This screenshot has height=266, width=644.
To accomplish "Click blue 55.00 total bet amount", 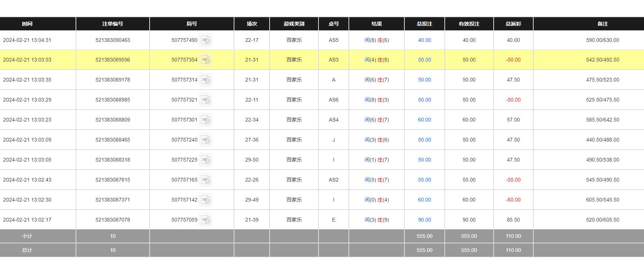I will (424, 180).
